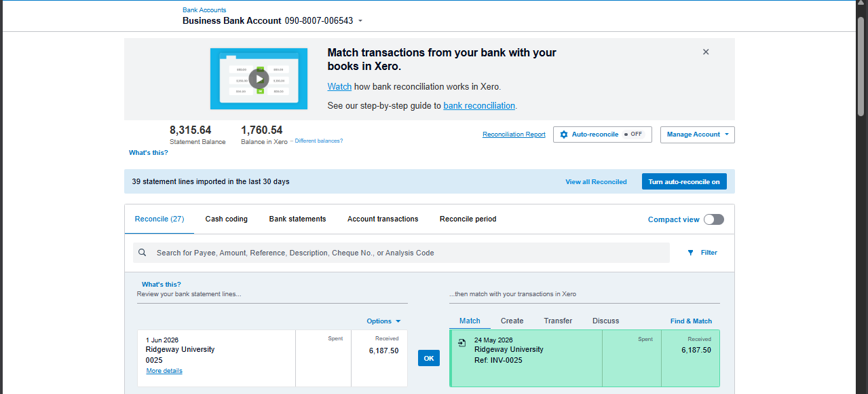
Task: Click the 1,760.54 Balance in Xero value
Action: click(x=262, y=130)
